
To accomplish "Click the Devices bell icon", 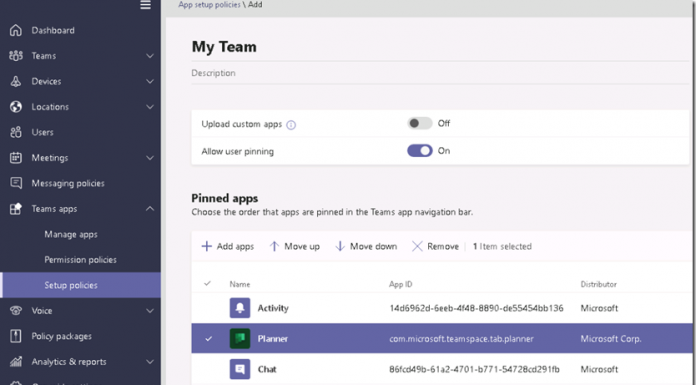I will [16, 81].
